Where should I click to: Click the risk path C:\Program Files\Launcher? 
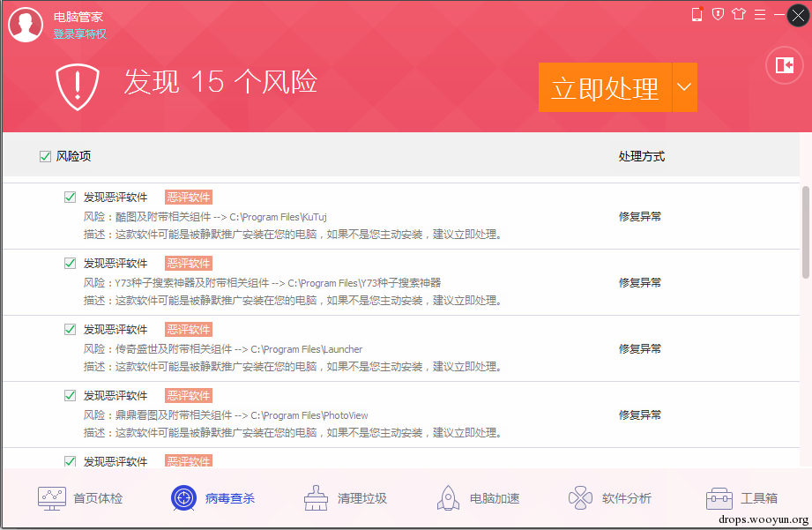[307, 349]
